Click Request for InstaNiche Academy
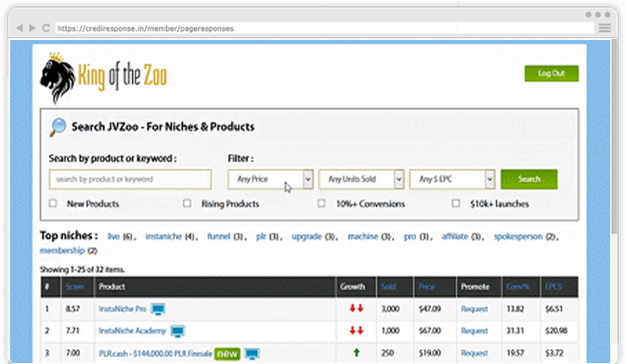This screenshot has height=364, width=626. (475, 331)
